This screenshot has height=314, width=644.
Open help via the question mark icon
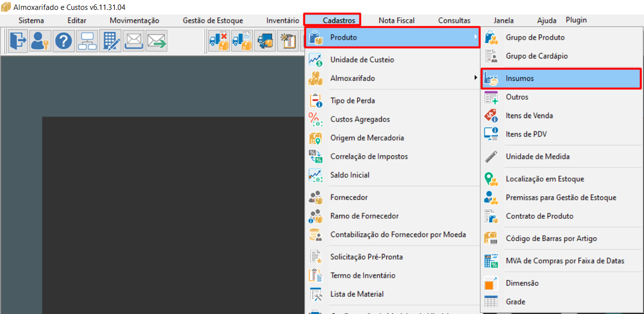(x=63, y=41)
